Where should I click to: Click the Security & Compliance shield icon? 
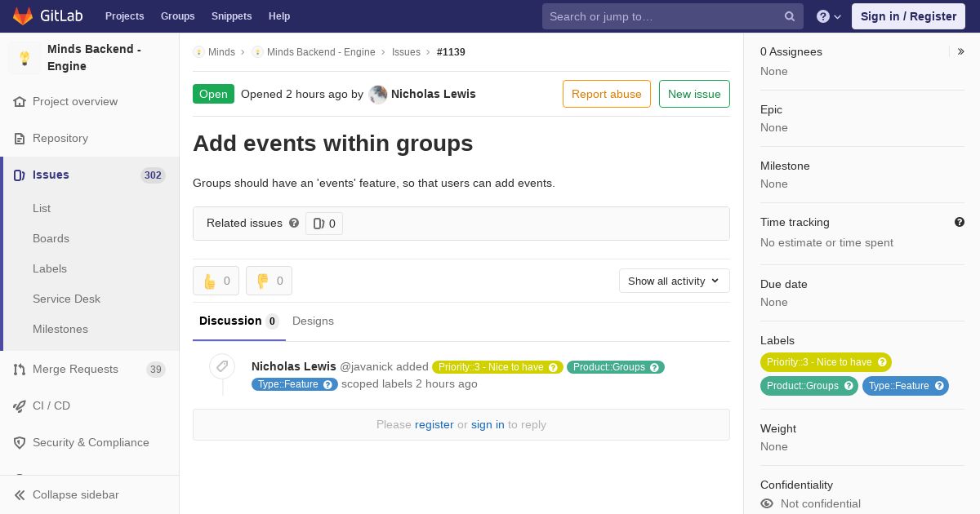coord(20,443)
